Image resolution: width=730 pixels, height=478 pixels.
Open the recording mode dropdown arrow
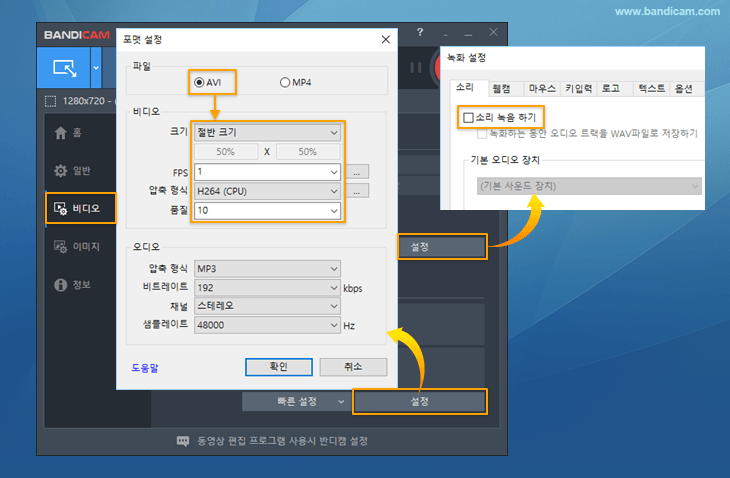(x=96, y=67)
